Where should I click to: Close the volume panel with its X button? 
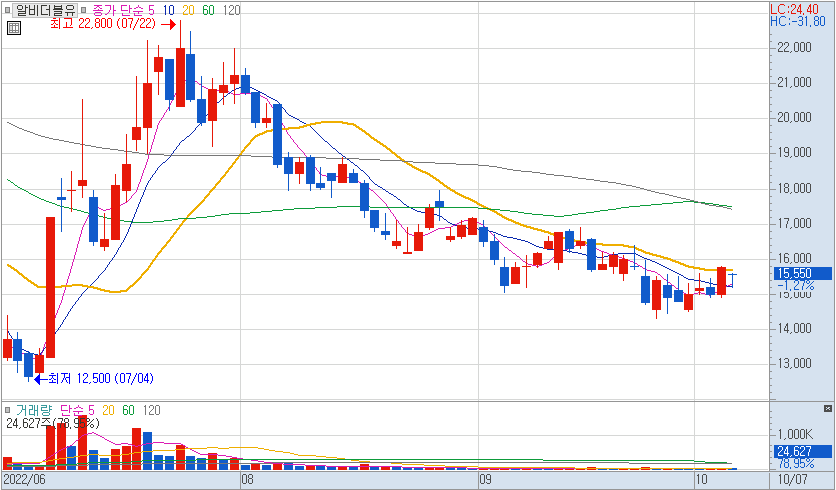tap(827, 408)
